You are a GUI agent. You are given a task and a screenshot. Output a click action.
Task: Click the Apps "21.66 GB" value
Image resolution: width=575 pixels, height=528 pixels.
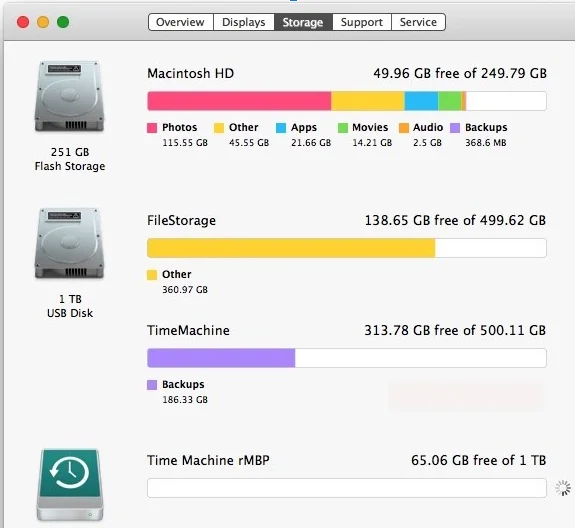click(311, 143)
